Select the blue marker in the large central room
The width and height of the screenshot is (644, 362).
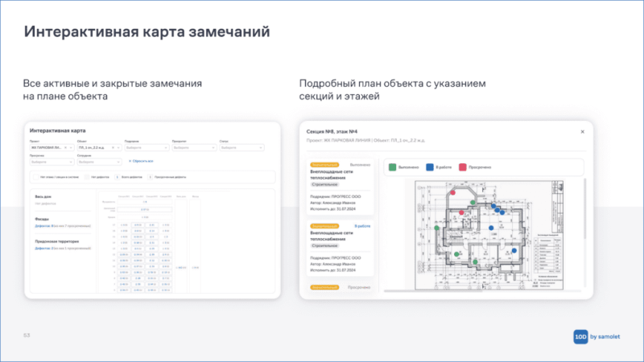[x=491, y=228]
